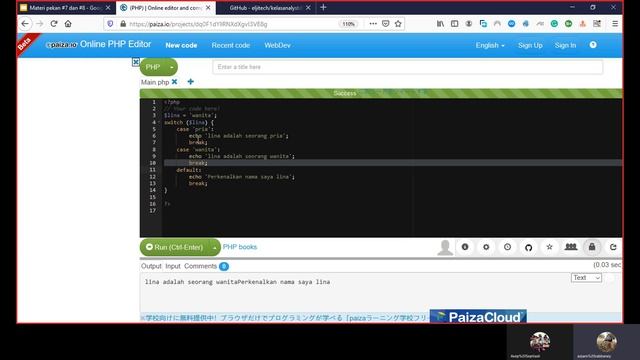Run the code with Run (Ctrl-Enter)
The width and height of the screenshot is (640, 360).
(175, 247)
